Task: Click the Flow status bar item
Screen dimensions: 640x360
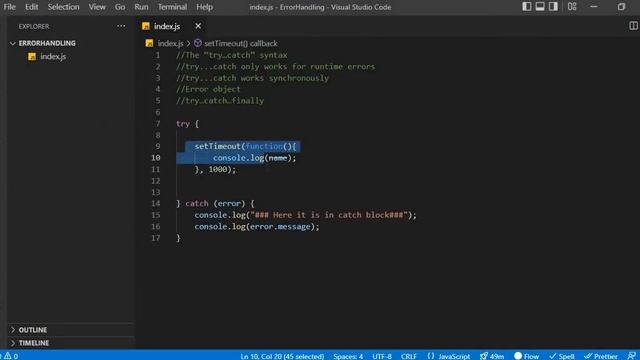Action: point(527,356)
